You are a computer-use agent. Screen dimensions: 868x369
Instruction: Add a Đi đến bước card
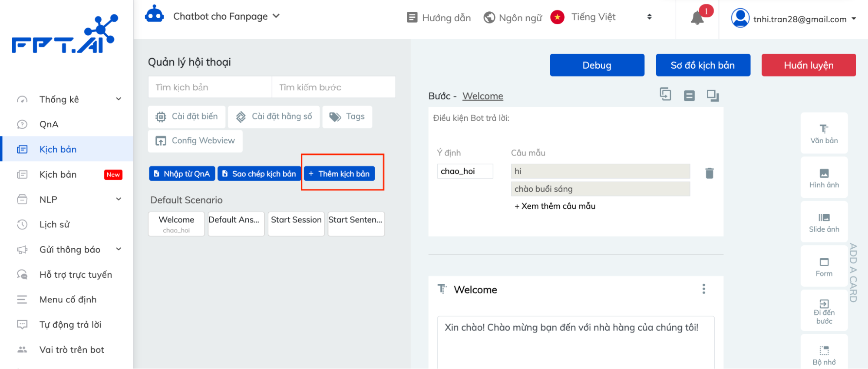pyautogui.click(x=824, y=311)
